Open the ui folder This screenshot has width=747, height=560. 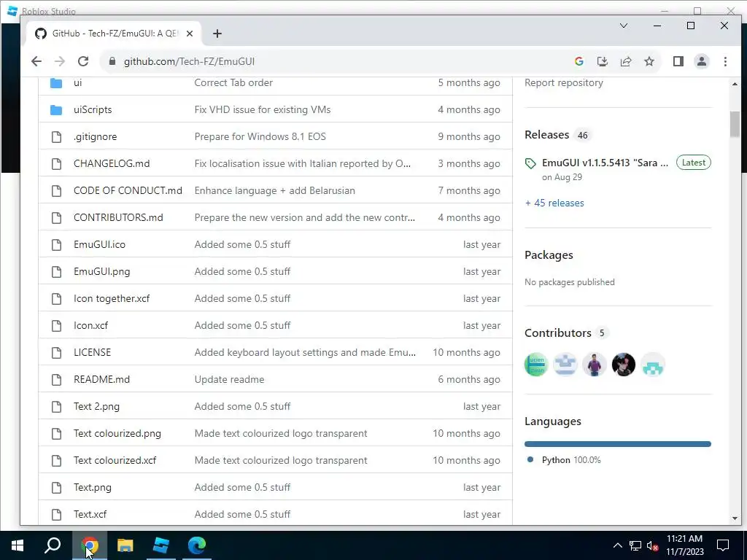[77, 82]
